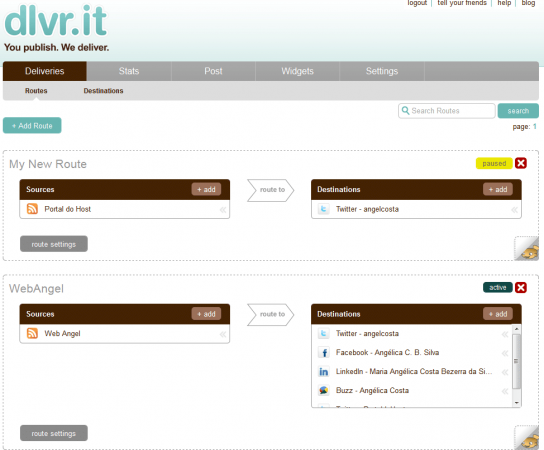This screenshot has width=544, height=450.
Task: Open the blog link
Action: point(528,3)
